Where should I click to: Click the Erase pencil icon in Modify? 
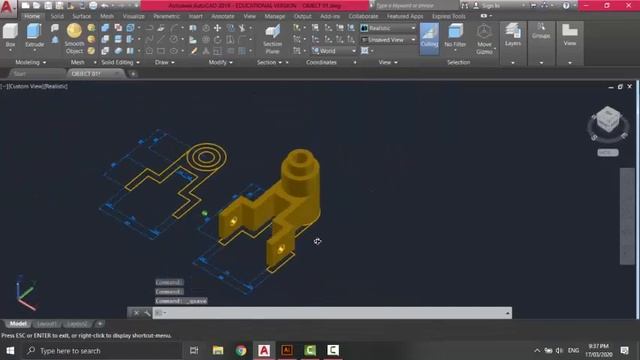[x=194, y=51]
